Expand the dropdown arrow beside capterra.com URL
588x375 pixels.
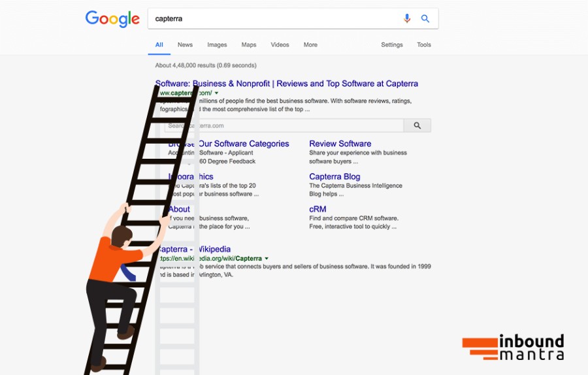[216, 93]
